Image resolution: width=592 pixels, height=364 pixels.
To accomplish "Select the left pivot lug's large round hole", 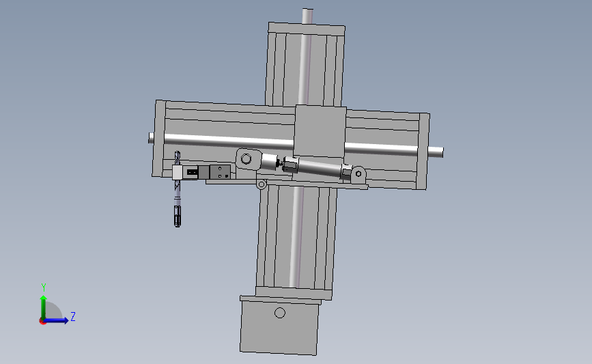I will coord(246,158).
